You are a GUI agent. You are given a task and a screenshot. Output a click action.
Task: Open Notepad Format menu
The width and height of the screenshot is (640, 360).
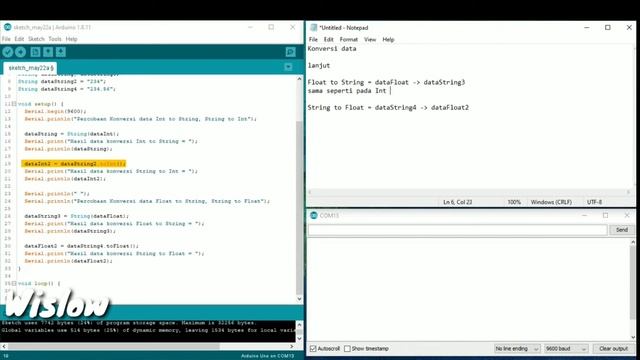(x=349, y=40)
